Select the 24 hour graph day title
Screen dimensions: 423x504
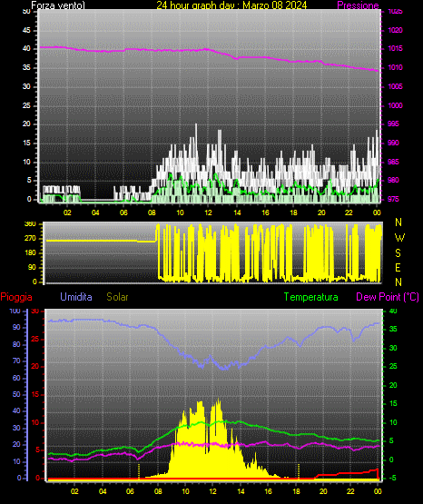(231, 5)
